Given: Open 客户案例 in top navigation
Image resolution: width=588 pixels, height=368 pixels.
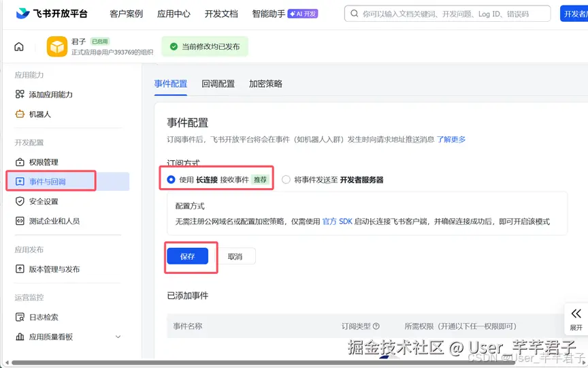Looking at the screenshot, I should (127, 14).
